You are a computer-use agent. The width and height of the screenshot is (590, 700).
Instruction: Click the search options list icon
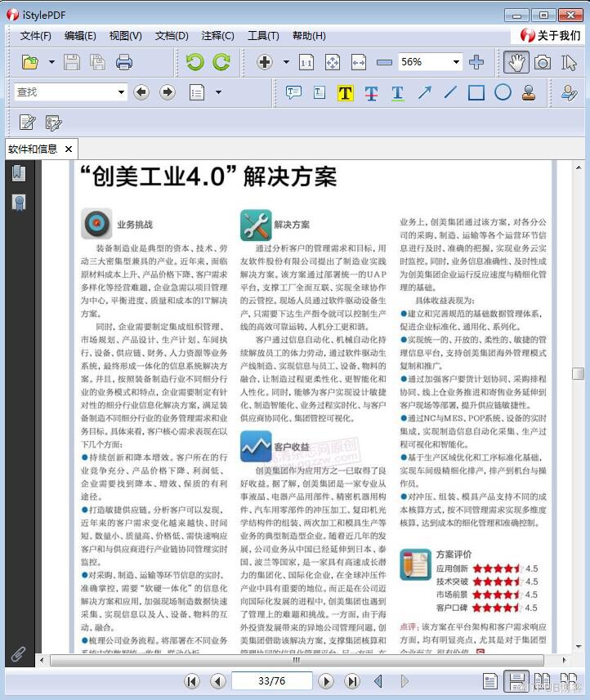click(x=197, y=92)
